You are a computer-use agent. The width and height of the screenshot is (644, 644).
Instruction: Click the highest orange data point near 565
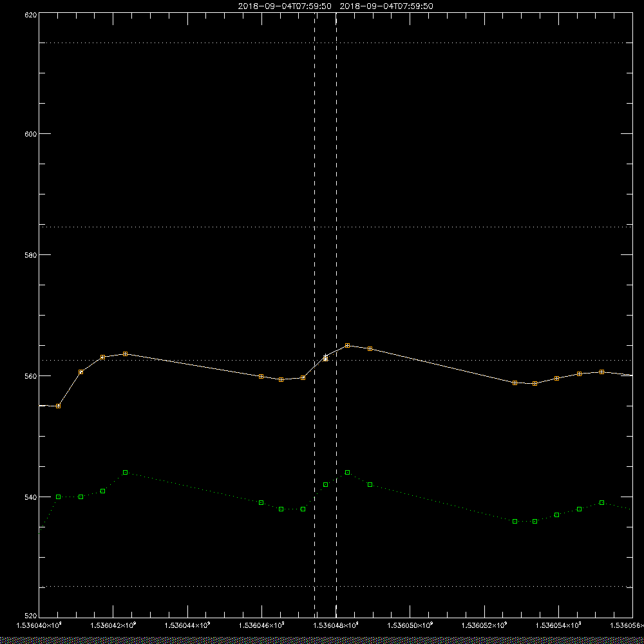click(348, 346)
